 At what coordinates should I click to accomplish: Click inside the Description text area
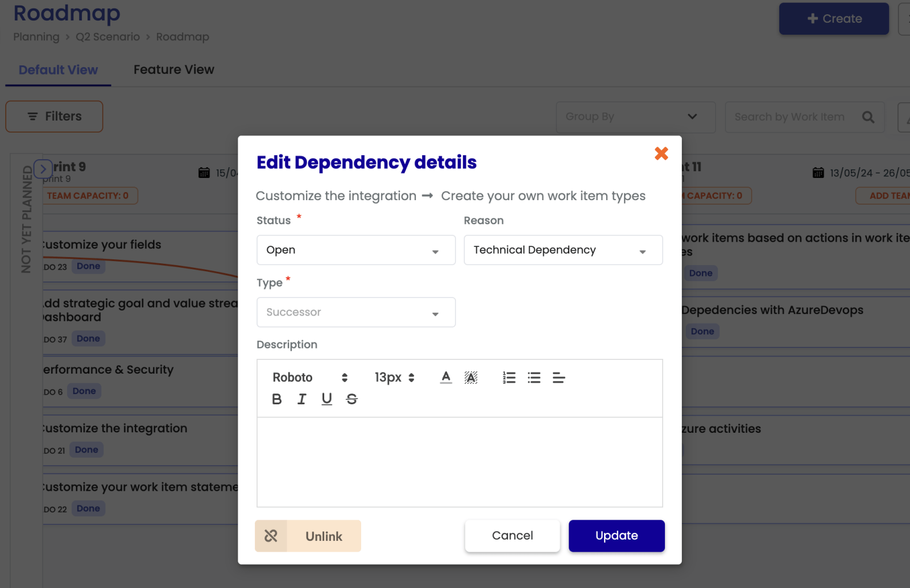[x=460, y=462]
